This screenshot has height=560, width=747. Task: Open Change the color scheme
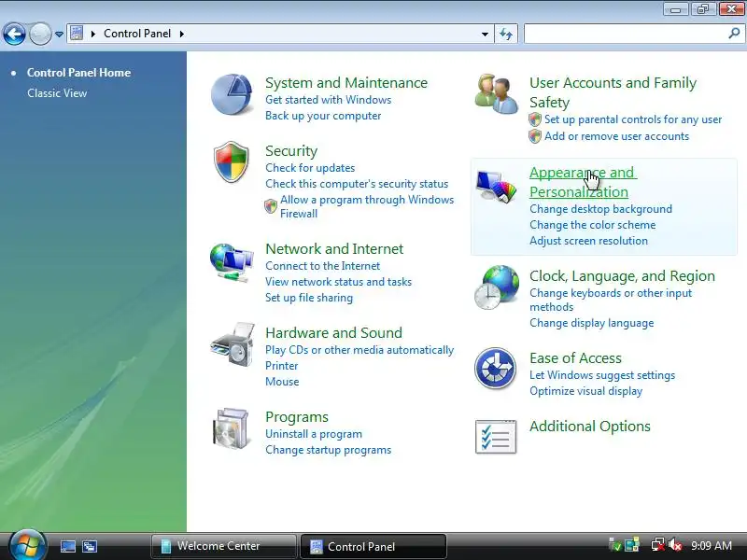tap(593, 225)
